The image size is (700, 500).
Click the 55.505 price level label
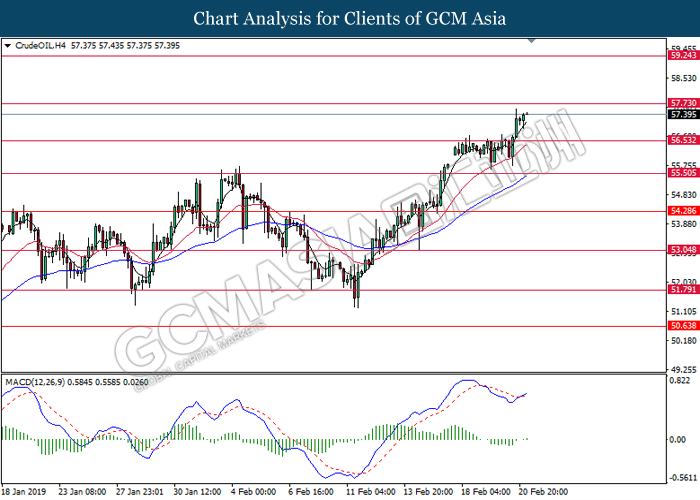683,173
